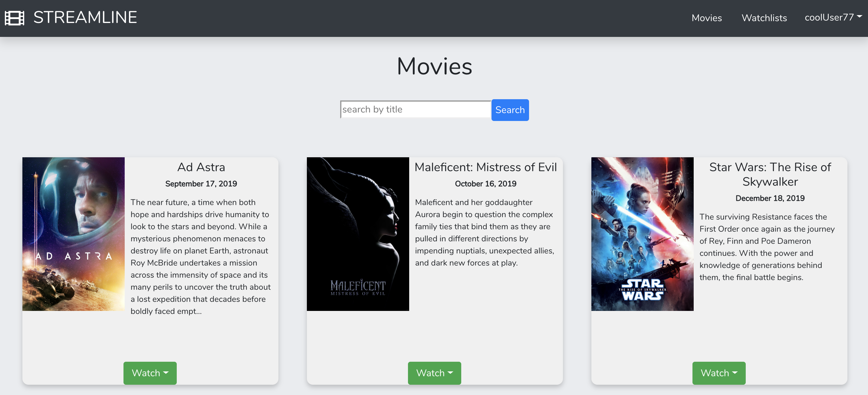Click the film strip logo icon
The image size is (868, 395).
click(x=15, y=18)
